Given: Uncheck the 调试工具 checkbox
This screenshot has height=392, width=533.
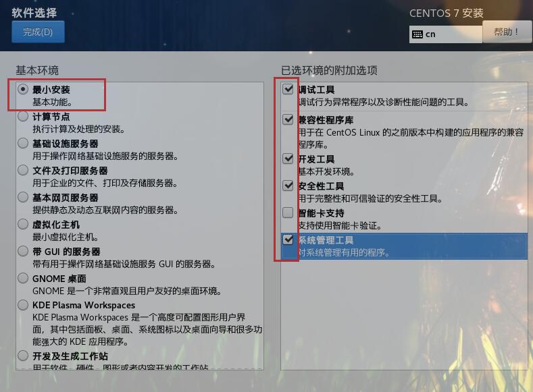Looking at the screenshot, I should coord(288,89).
